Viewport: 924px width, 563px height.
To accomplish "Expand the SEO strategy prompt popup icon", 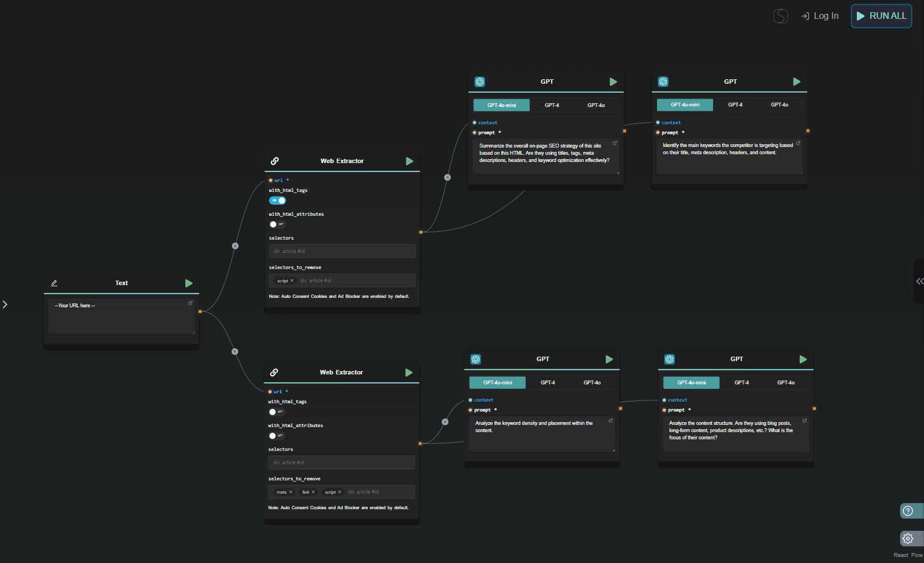I will 615,143.
